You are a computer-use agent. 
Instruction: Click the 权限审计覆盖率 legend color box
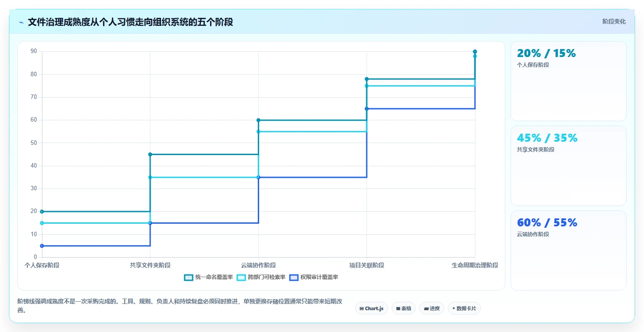coord(294,277)
